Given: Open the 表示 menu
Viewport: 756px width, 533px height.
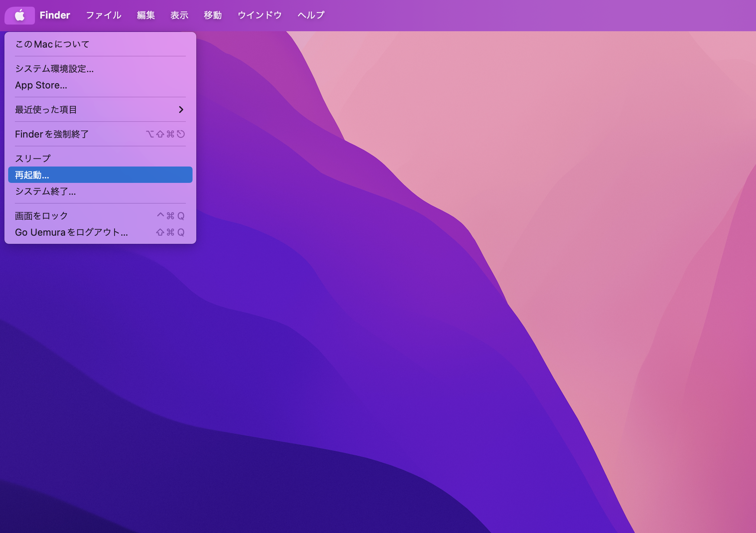Looking at the screenshot, I should click(179, 15).
